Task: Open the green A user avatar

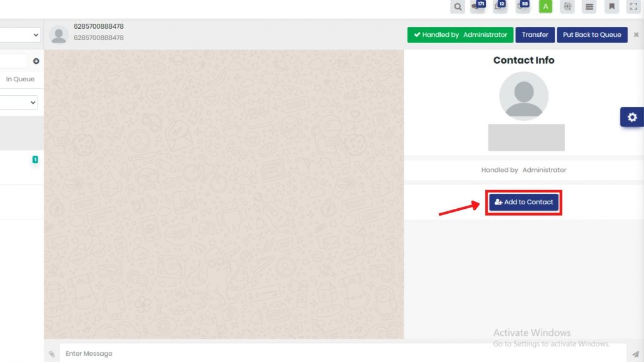Action: point(545,6)
